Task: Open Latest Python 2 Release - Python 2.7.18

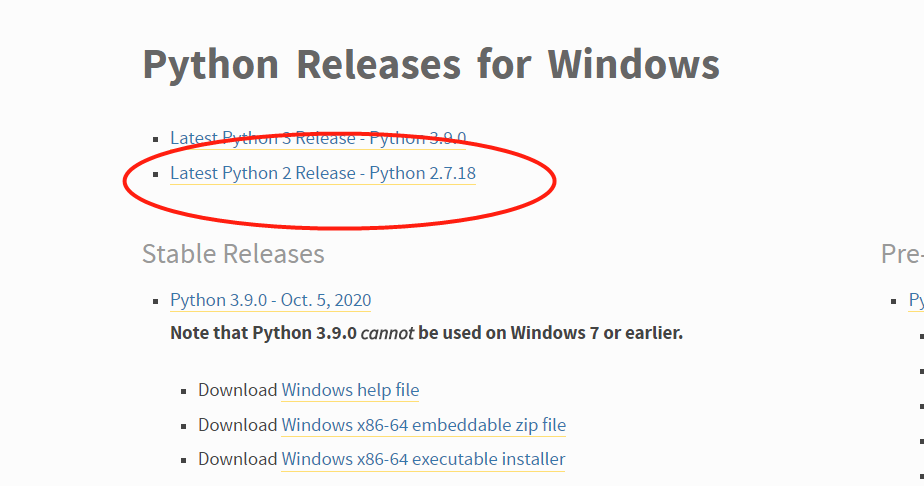Action: 322,173
